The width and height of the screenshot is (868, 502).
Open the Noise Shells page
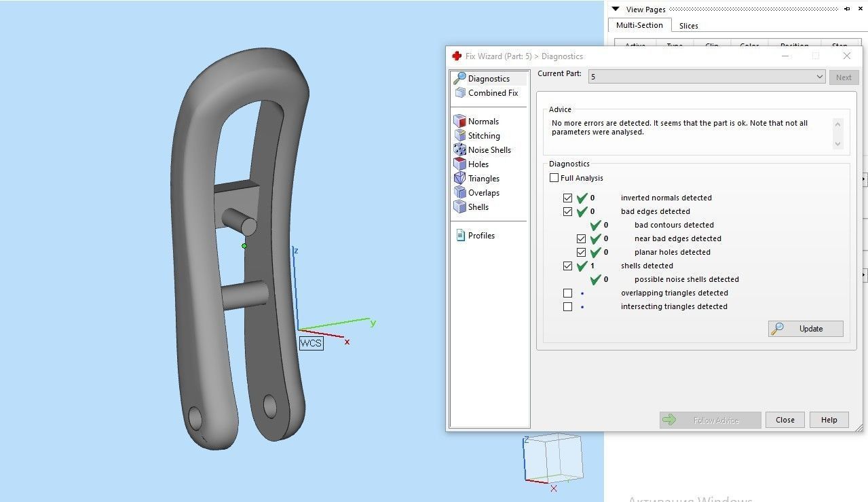tap(483, 150)
